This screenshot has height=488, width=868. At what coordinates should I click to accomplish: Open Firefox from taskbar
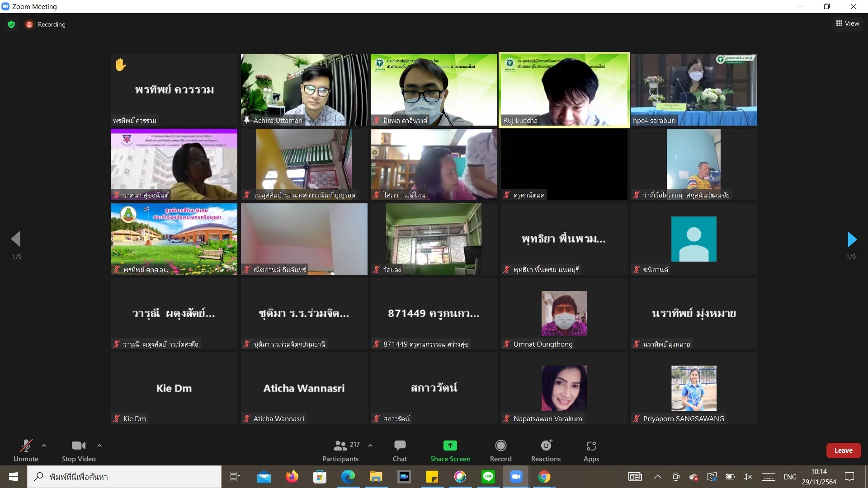coord(292,477)
